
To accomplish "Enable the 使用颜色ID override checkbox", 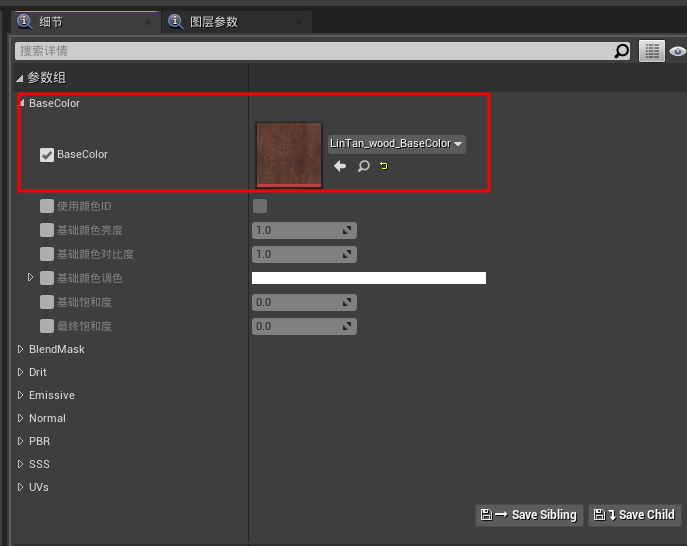I will (x=46, y=206).
